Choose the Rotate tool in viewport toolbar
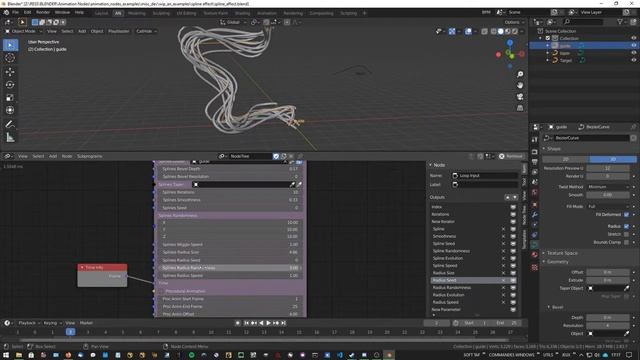The width and height of the screenshot is (640, 360). pyautogui.click(x=10, y=84)
